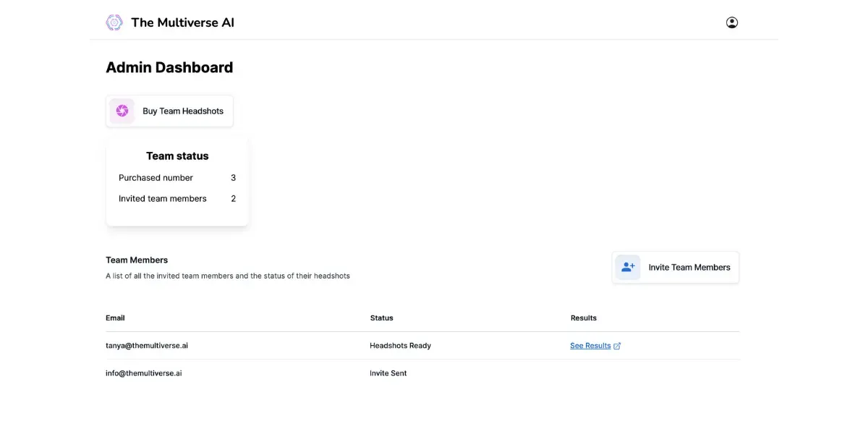Open the user account icon top right

[731, 22]
